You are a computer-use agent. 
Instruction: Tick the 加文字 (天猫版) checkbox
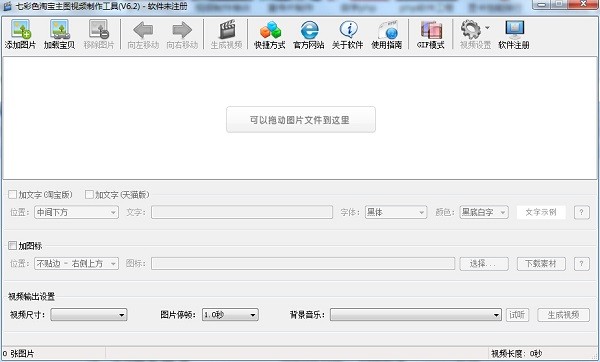pyautogui.click(x=89, y=195)
